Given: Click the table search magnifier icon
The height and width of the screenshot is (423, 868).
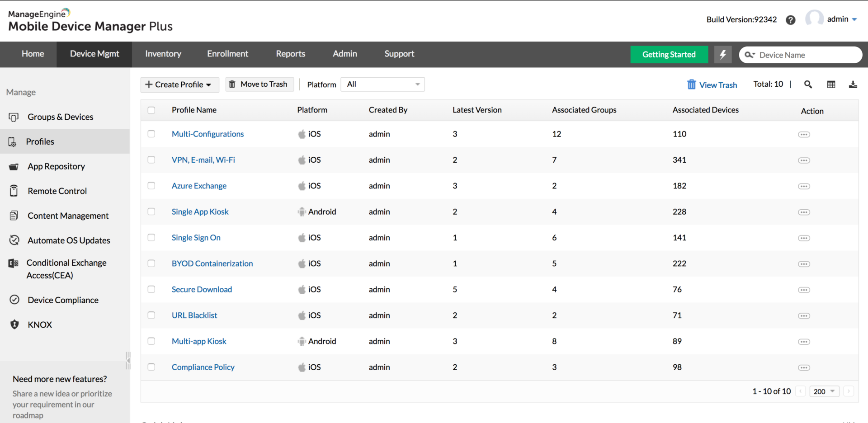Looking at the screenshot, I should [x=808, y=85].
